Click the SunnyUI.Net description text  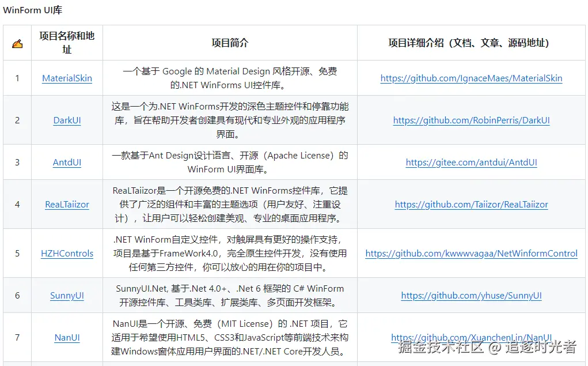(x=230, y=296)
